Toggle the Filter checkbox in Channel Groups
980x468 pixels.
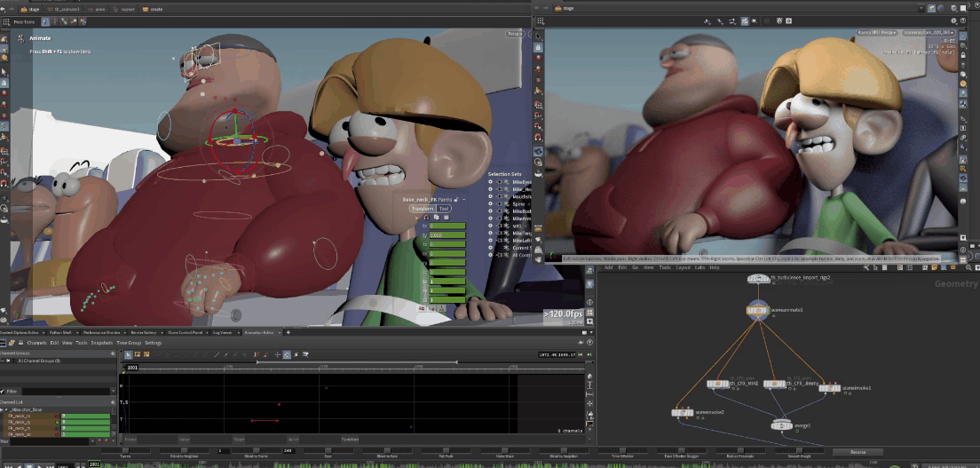3,391
